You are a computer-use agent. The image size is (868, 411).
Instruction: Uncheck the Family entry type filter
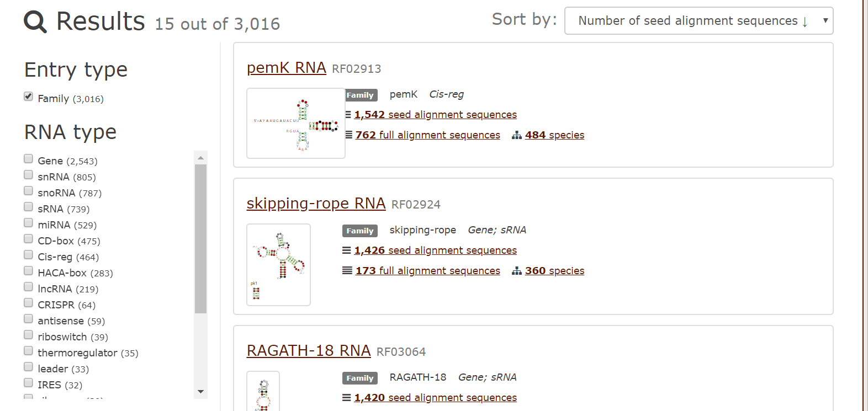(28, 96)
